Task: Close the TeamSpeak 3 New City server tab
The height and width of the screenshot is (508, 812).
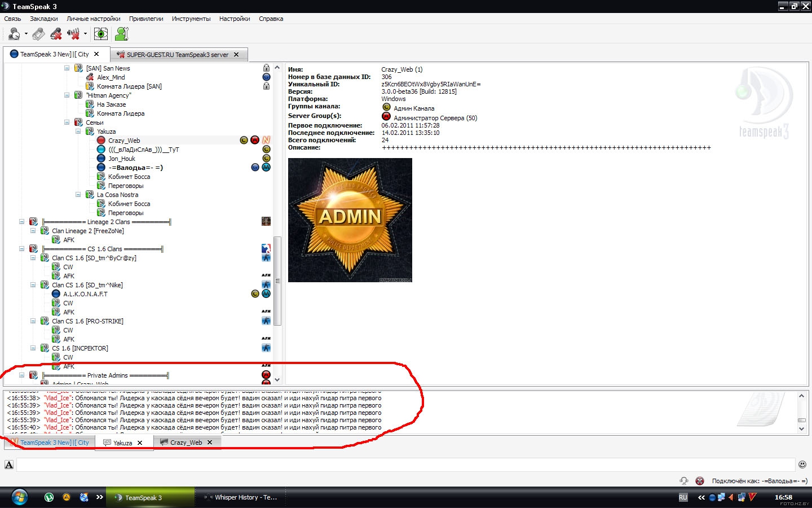Action: (x=96, y=54)
